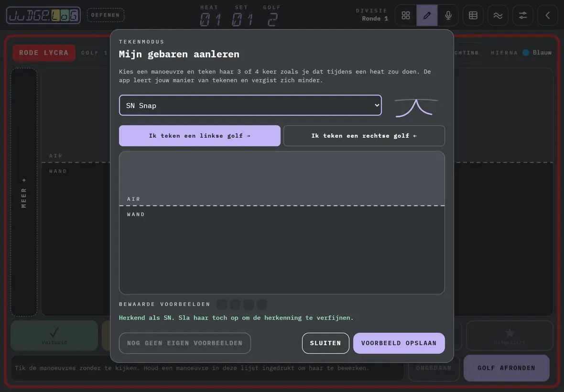Toggle the pencil drawing mode icon
The image size is (564, 392).
[x=427, y=15]
